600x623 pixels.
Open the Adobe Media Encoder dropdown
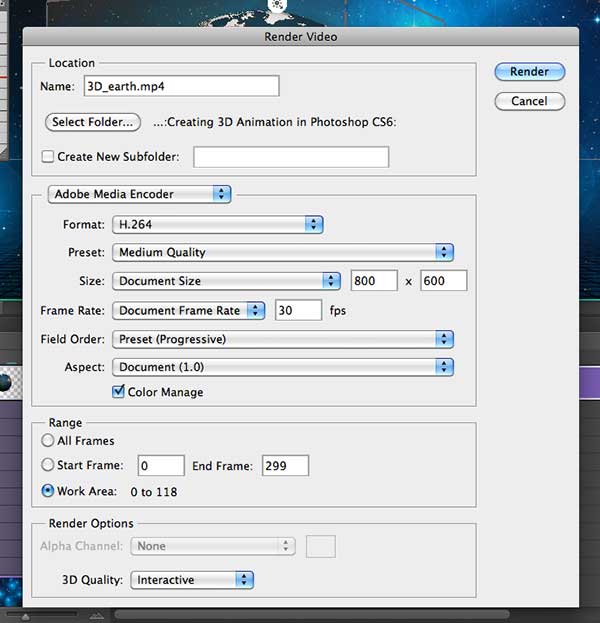(x=139, y=194)
